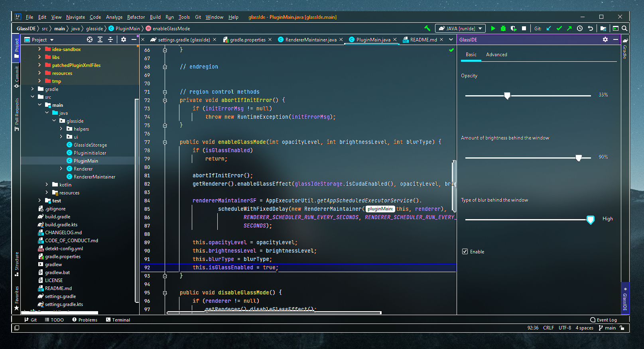This screenshot has width=644, height=349.
Task: Collapse the glasside package folder
Action: tap(54, 121)
